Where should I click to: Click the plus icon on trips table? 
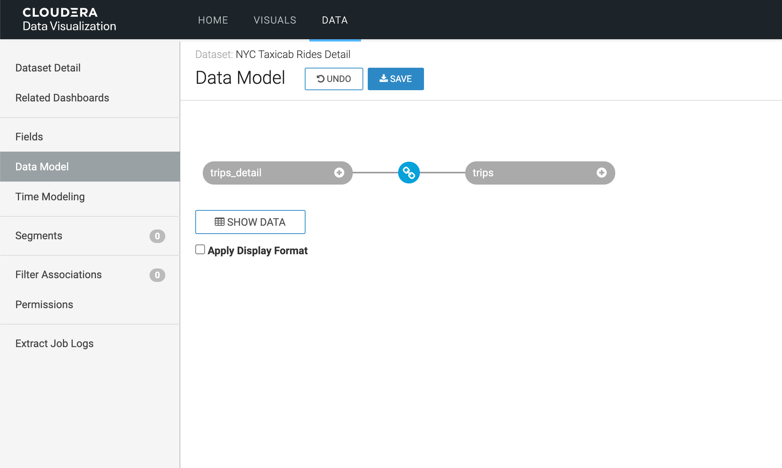(x=601, y=173)
